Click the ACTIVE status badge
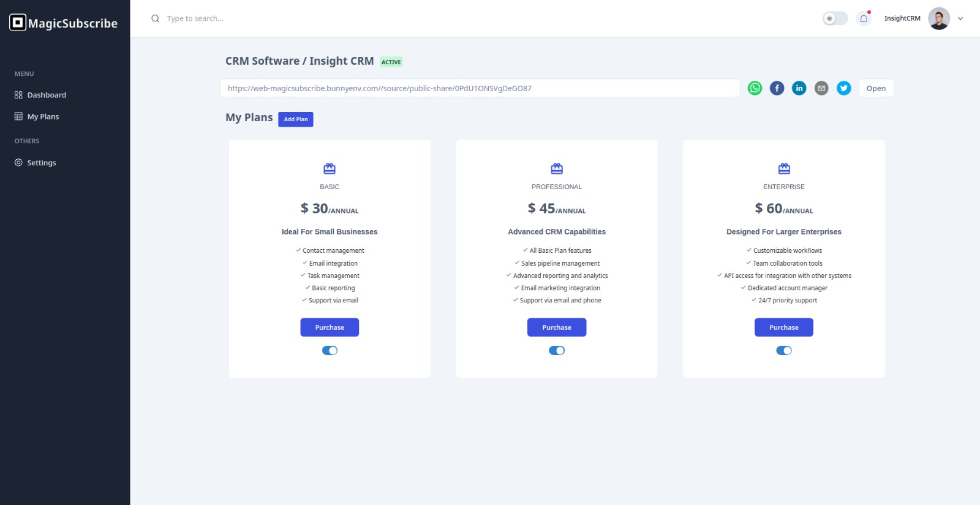The image size is (980, 505). click(x=391, y=62)
